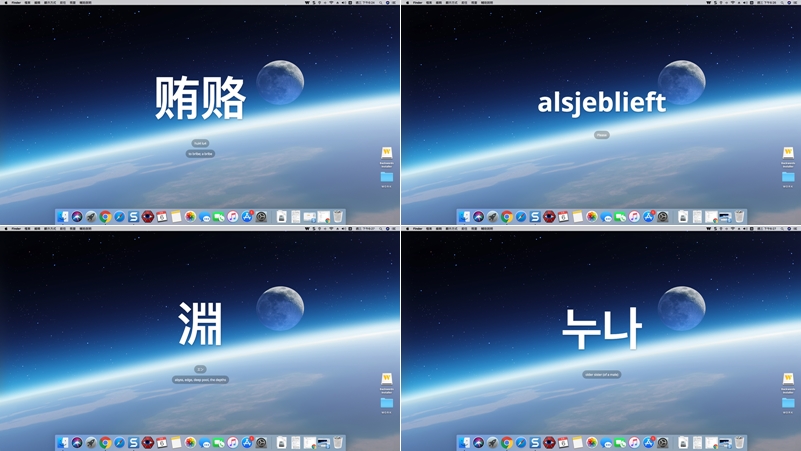
Task: Select the WORK folder on 淵 desktop
Action: [x=387, y=405]
